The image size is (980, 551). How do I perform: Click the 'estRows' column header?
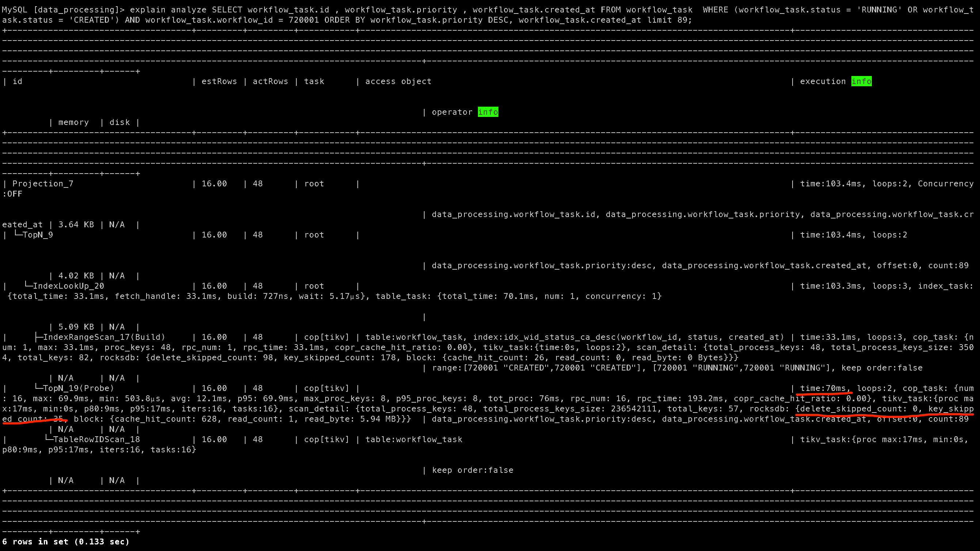219,81
